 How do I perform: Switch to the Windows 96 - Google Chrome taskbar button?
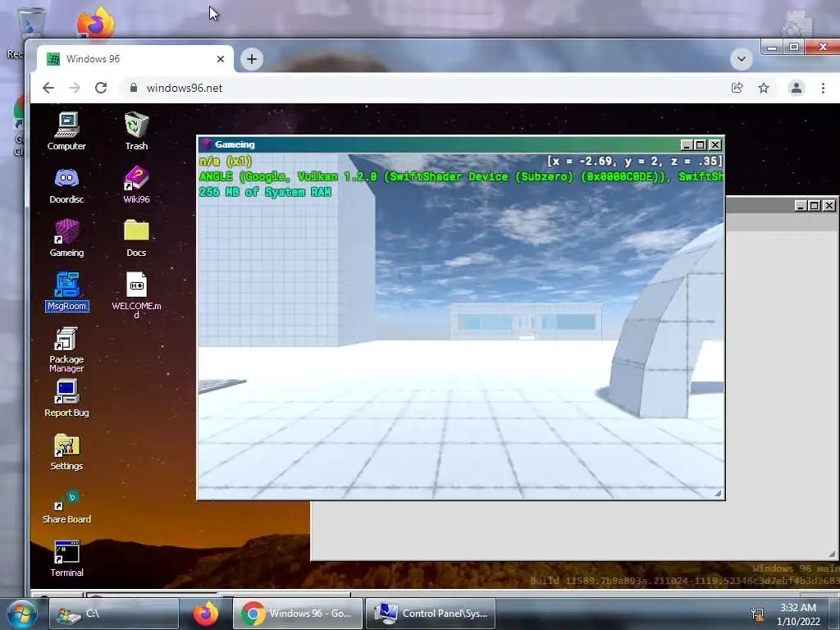pos(297,614)
